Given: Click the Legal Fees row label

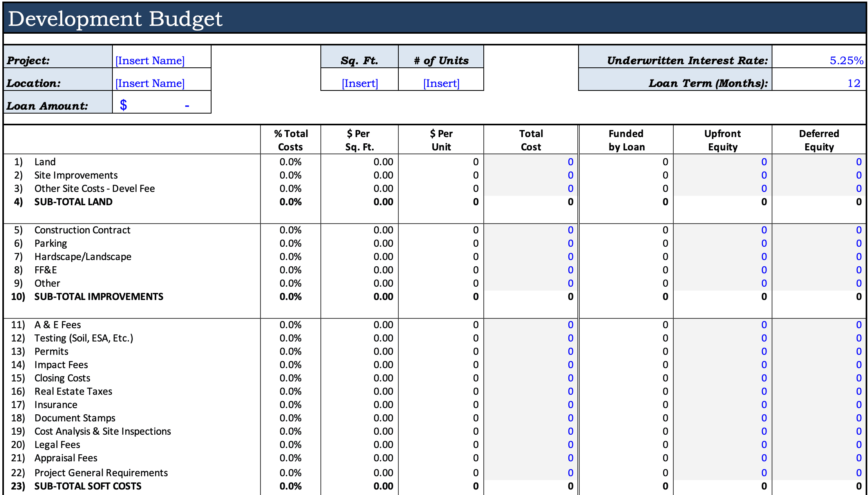Looking at the screenshot, I should coord(57,444).
